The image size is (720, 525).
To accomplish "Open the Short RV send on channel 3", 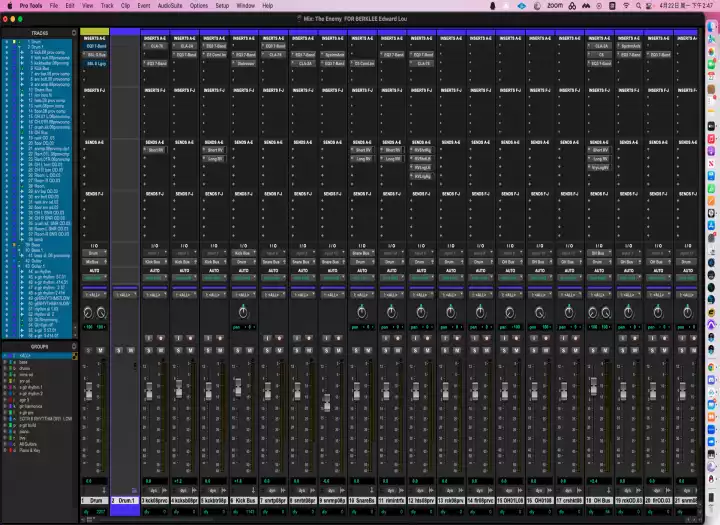I will (x=155, y=150).
